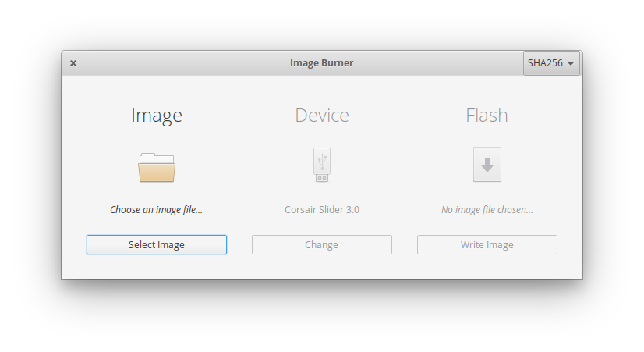Viewport: 644px width, 352px height.
Task: Click the "Choose an image file..." label
Action: click(x=157, y=209)
